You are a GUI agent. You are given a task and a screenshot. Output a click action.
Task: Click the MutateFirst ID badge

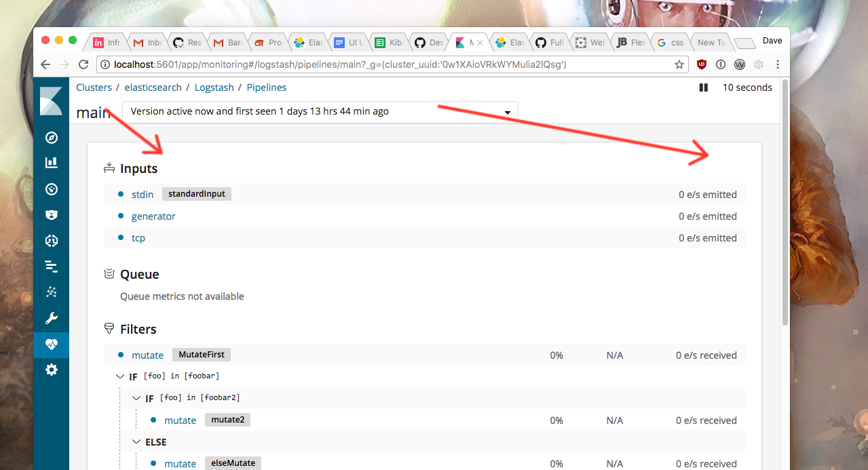point(202,355)
